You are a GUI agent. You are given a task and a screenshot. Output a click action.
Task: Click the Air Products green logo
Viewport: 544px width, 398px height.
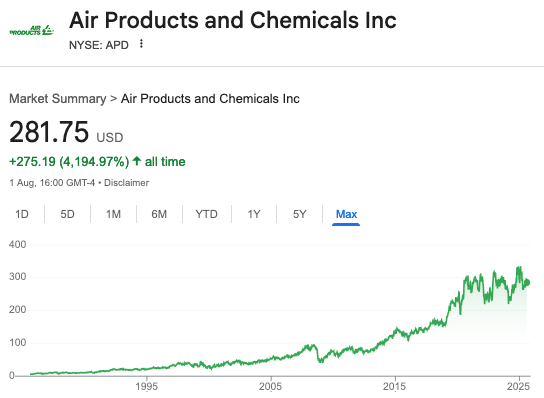point(32,31)
